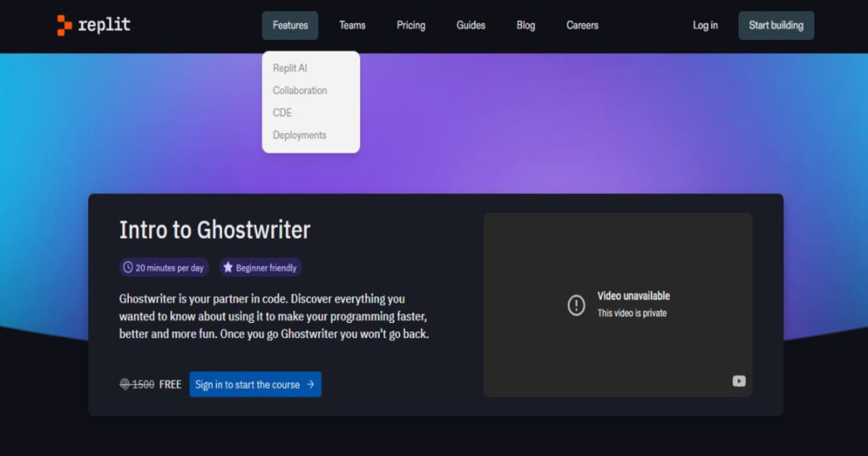
Task: Open the Careers page link
Action: pos(582,25)
